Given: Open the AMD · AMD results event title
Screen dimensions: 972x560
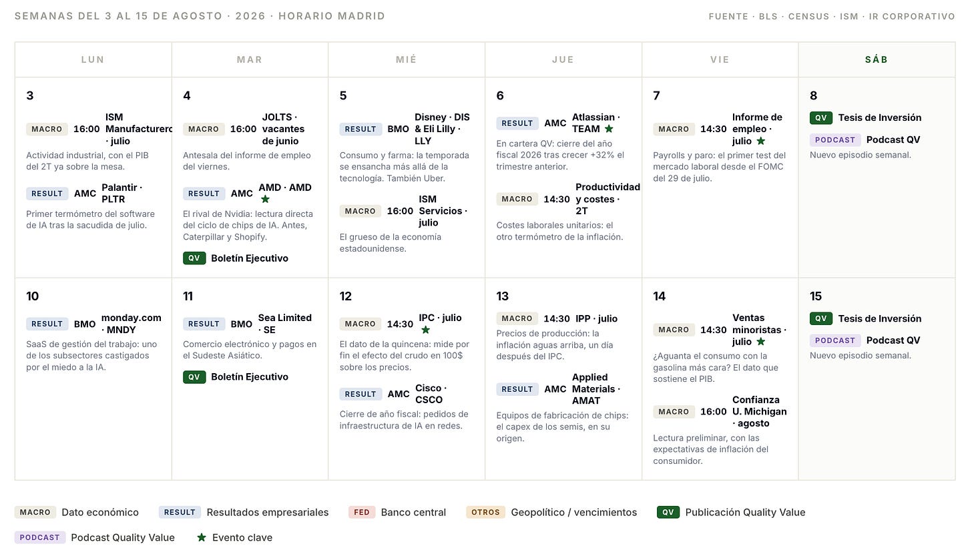Looking at the screenshot, I should coord(285,188).
